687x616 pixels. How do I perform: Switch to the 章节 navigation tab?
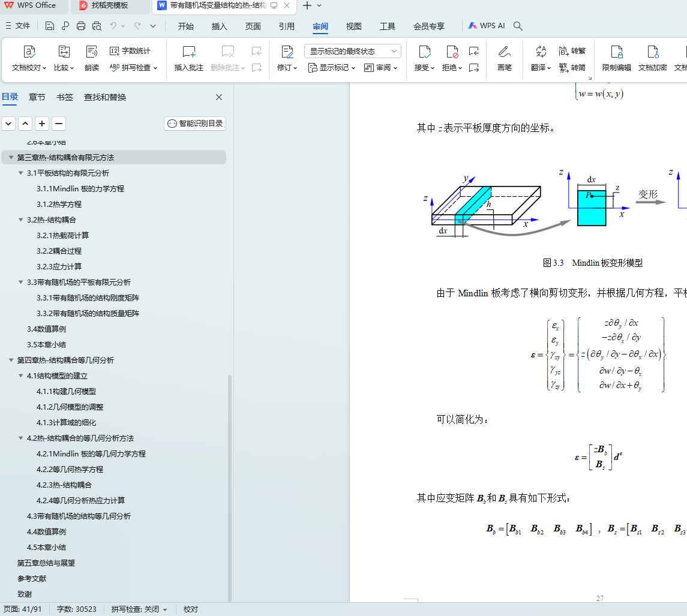click(x=37, y=97)
